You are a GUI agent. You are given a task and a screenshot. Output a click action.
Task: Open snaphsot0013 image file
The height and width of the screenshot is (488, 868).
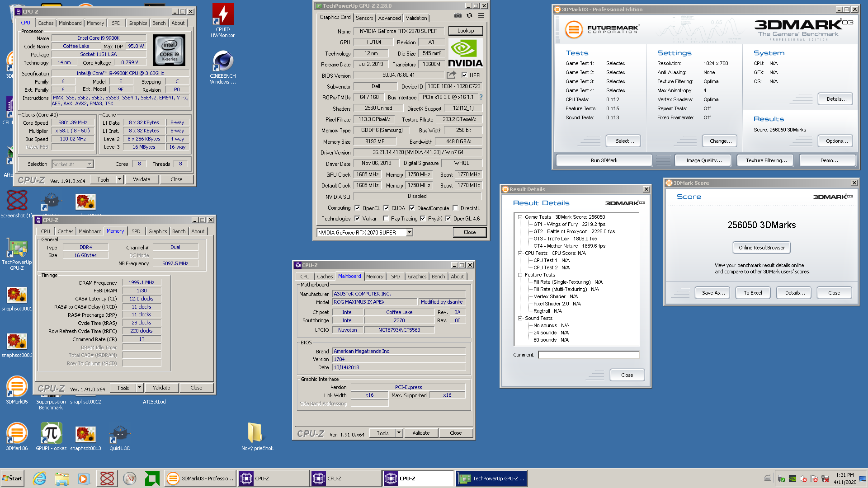[x=85, y=437]
